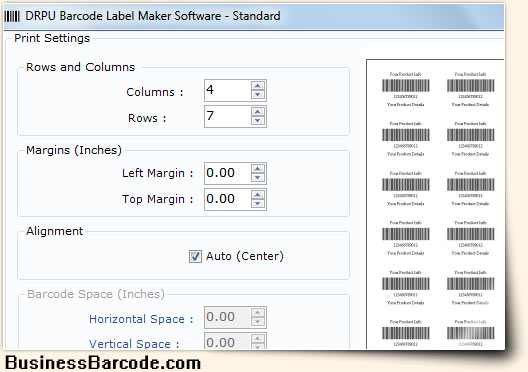Decrease the Columns value with down arrow
Image resolution: width=528 pixels, height=372 pixels.
point(258,95)
